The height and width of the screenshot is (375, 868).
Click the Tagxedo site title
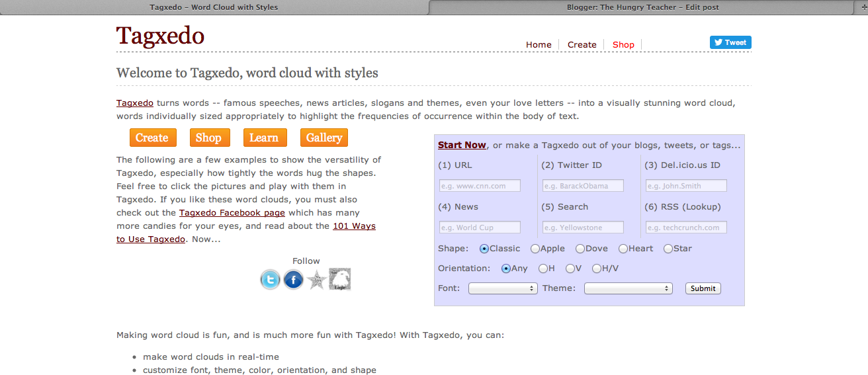160,36
